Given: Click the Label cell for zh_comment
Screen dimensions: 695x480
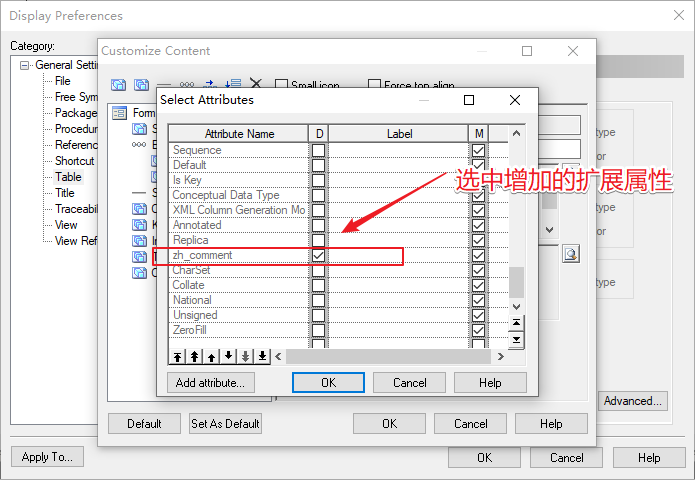Looking at the screenshot, I should pyautogui.click(x=398, y=255).
